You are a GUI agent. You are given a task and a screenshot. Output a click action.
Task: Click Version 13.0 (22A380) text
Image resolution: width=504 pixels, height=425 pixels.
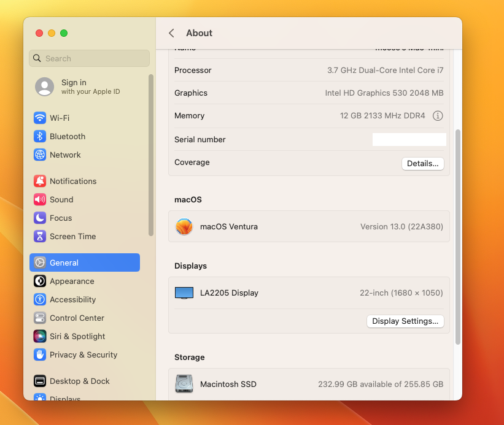coord(401,227)
